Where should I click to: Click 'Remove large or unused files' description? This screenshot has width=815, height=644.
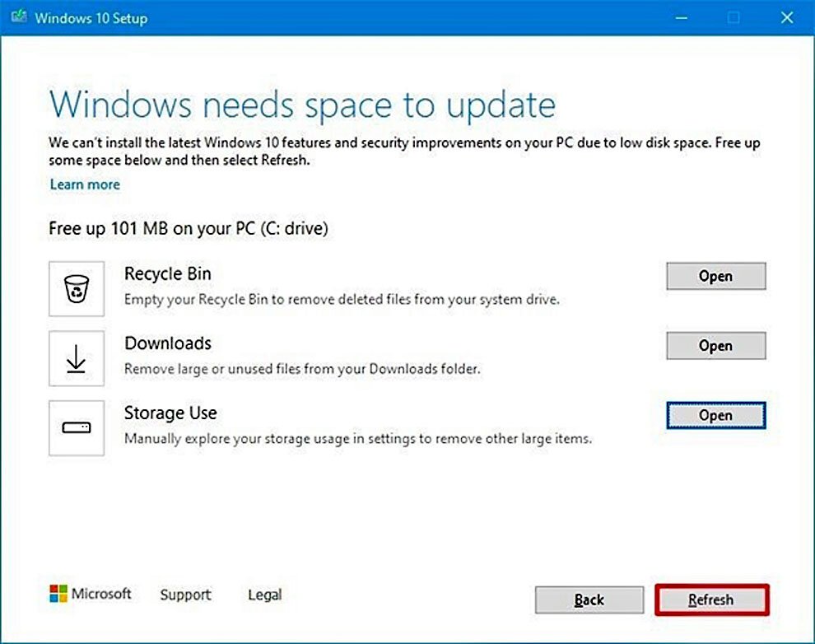tap(302, 369)
